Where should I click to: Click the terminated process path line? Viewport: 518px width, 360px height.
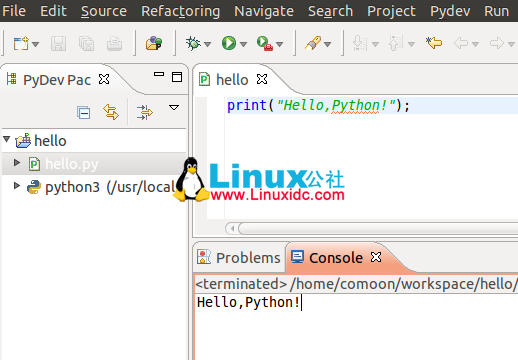[x=357, y=284]
